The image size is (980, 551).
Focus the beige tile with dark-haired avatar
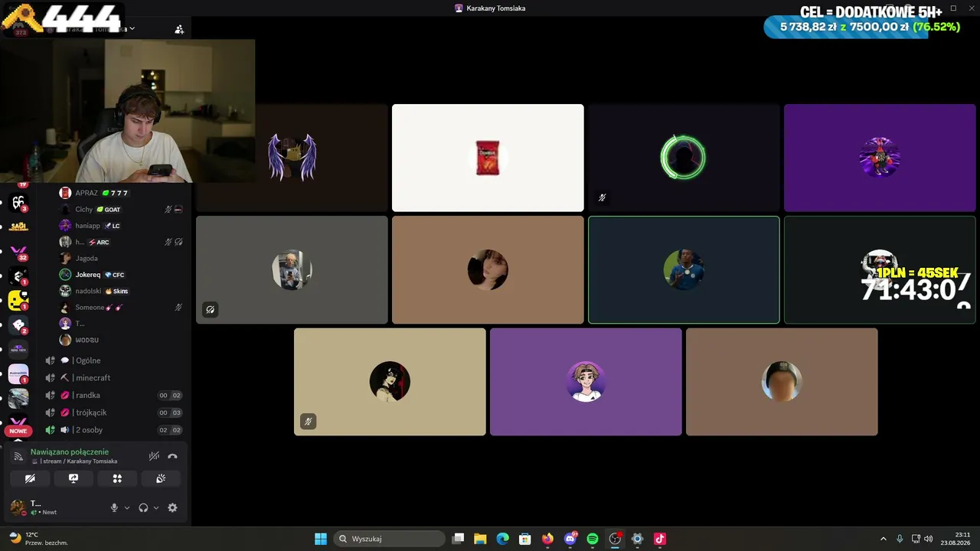point(390,382)
